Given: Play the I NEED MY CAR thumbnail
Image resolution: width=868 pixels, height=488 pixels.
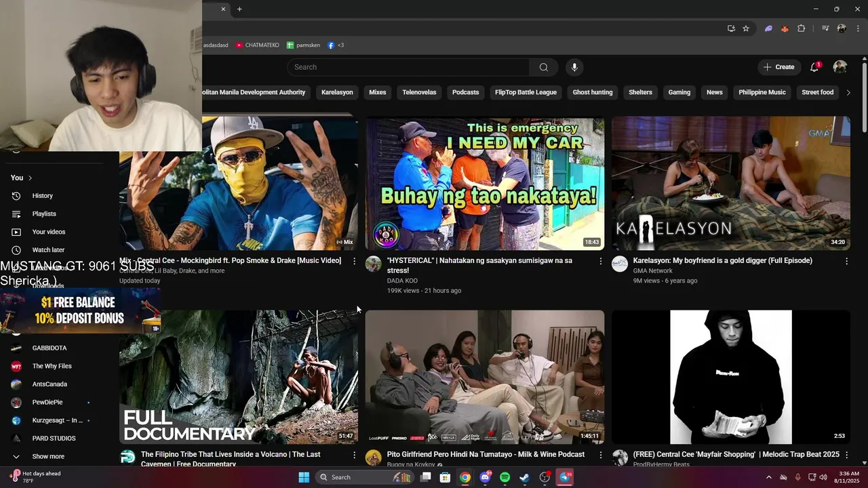Looking at the screenshot, I should [x=484, y=183].
